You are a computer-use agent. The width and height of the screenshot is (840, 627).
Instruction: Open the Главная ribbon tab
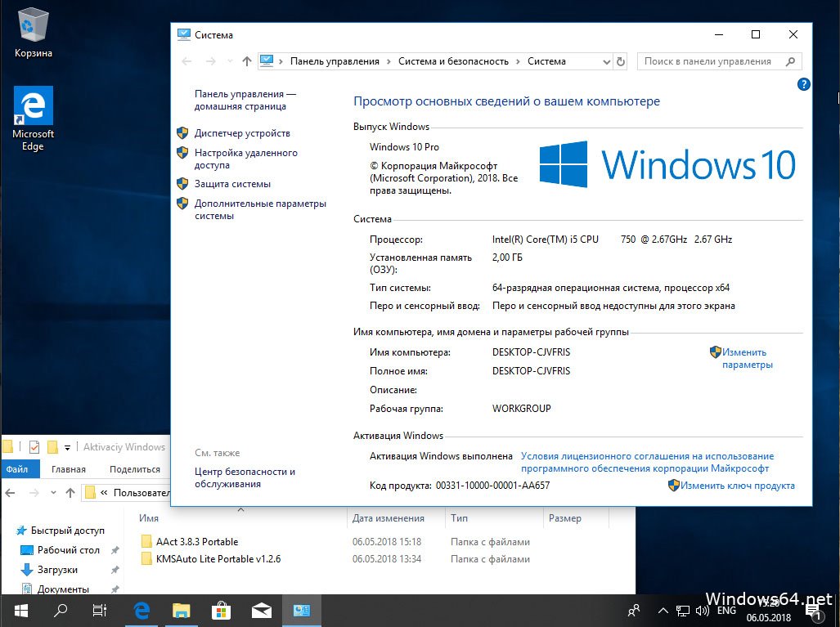point(69,469)
